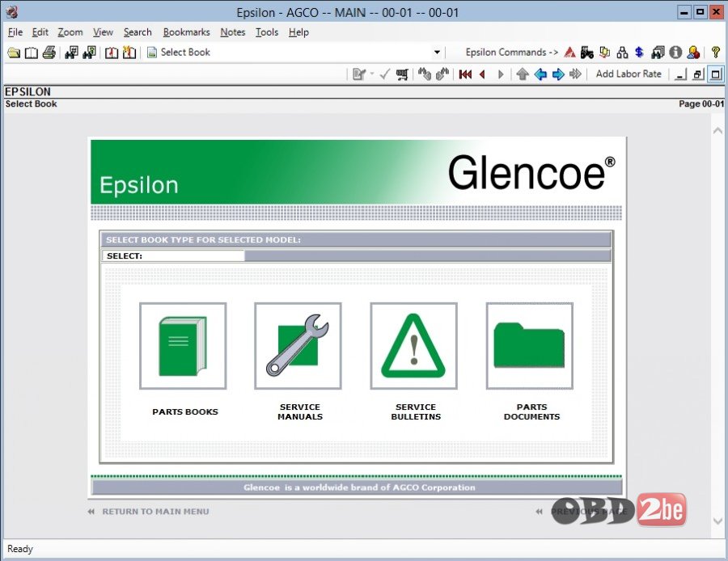The image size is (728, 561).
Task: Open the Notes menu
Action: pos(233,32)
